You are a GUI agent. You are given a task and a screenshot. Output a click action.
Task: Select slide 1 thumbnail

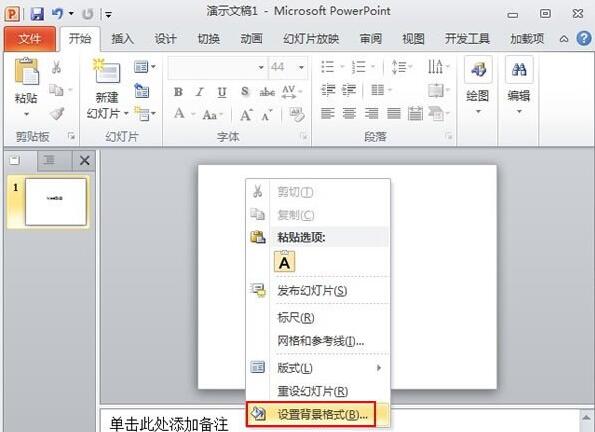pos(55,202)
